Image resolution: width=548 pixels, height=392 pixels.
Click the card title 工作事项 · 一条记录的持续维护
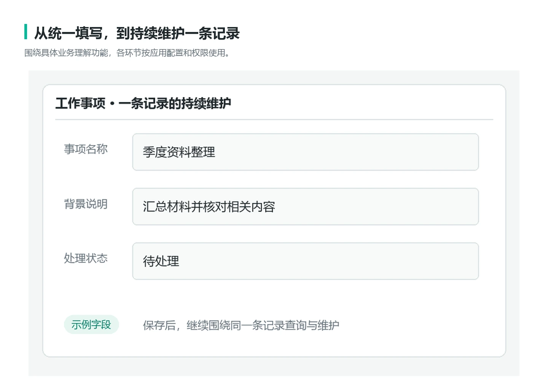click(143, 103)
